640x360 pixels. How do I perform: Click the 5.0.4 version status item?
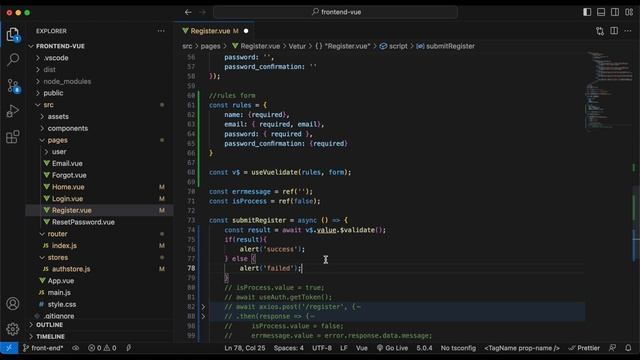(424, 348)
